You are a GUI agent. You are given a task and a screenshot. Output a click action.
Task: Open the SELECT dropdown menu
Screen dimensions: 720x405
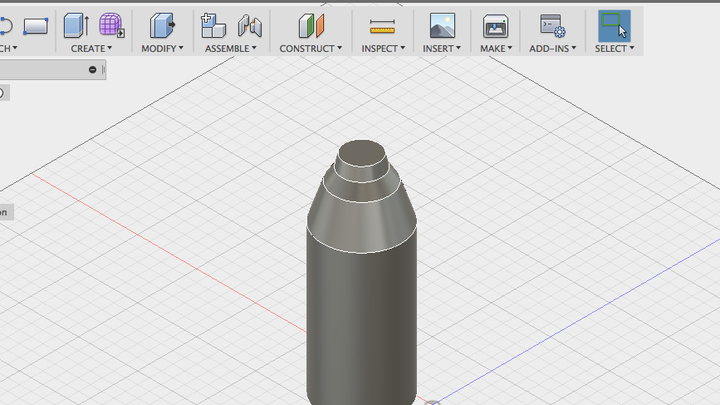click(x=614, y=48)
